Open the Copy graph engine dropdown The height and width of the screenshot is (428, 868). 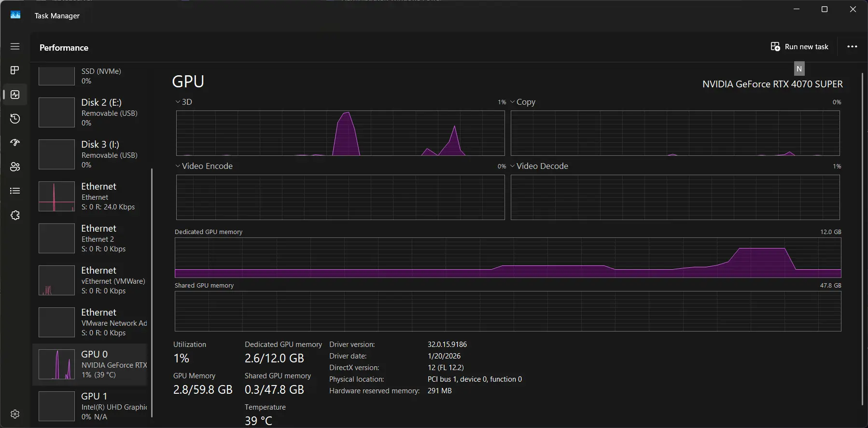tap(523, 102)
